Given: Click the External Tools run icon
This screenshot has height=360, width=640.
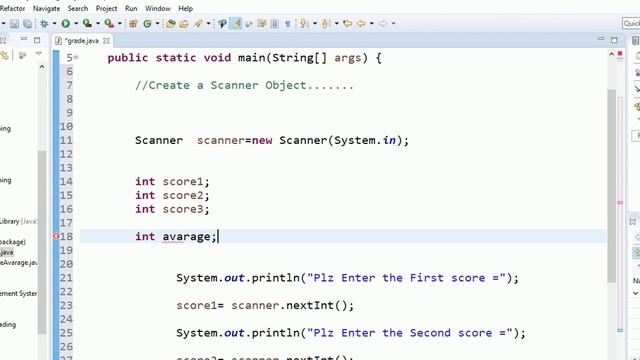Looking at the screenshot, I should tap(109, 24).
